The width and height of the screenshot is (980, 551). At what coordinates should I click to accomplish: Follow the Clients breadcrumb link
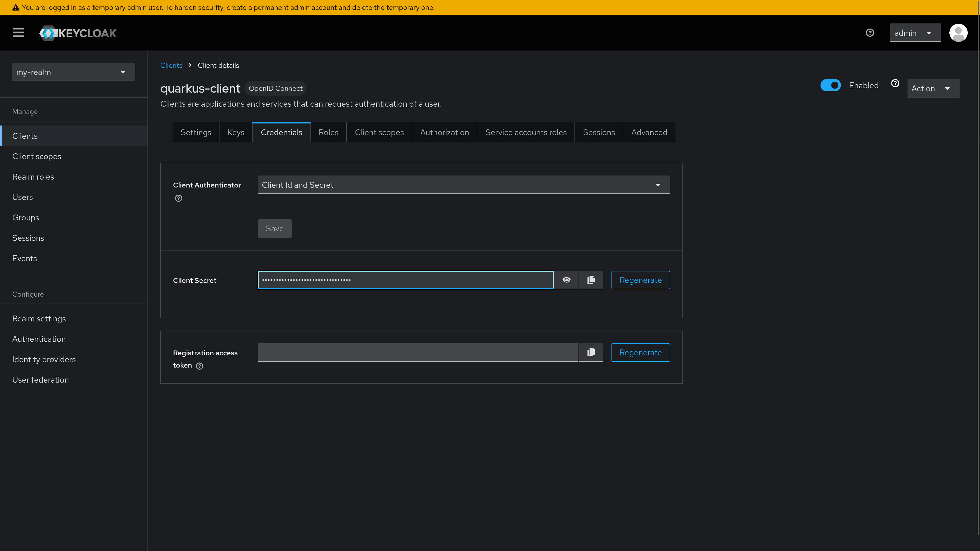tap(171, 65)
